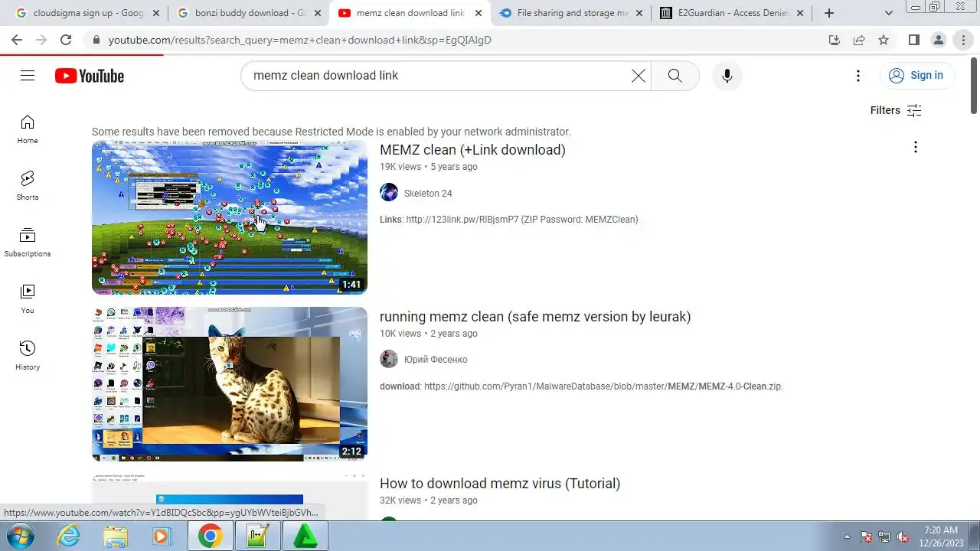The image size is (980, 551).
Task: Toggle the Chrome side panel
Action: click(914, 40)
